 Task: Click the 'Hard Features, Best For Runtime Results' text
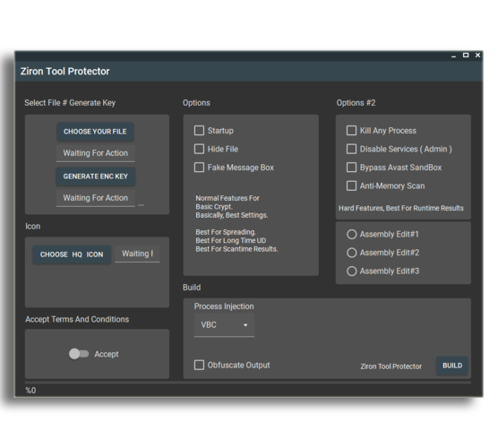pos(401,208)
